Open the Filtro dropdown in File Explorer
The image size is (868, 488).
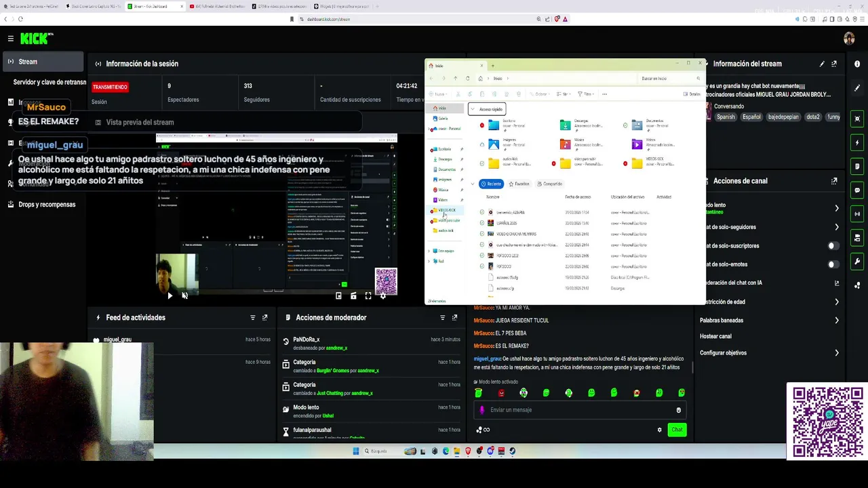click(585, 94)
